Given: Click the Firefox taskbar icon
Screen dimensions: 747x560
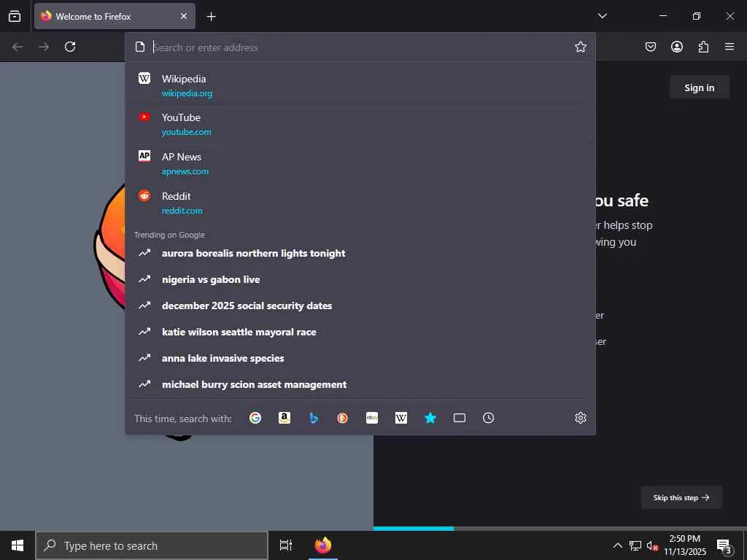Looking at the screenshot, I should pos(323,545).
